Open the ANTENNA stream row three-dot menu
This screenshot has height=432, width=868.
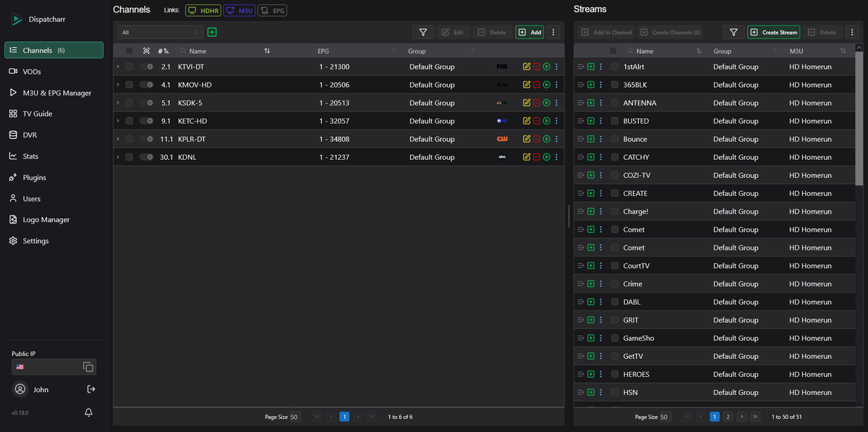tap(601, 103)
